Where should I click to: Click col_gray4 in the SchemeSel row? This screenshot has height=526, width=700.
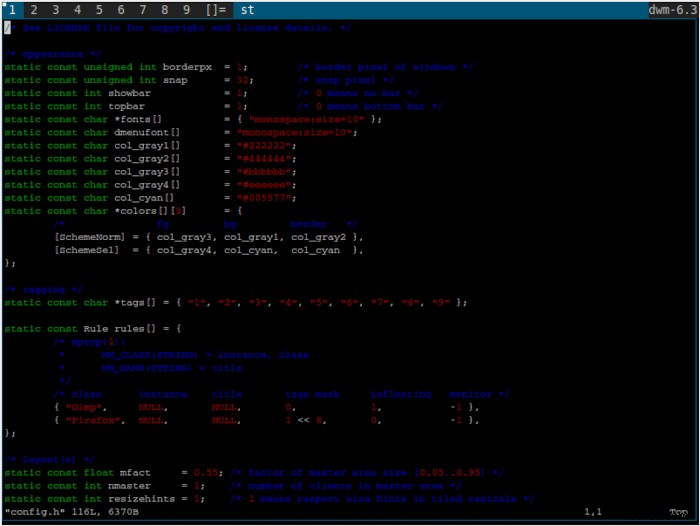[x=184, y=250]
